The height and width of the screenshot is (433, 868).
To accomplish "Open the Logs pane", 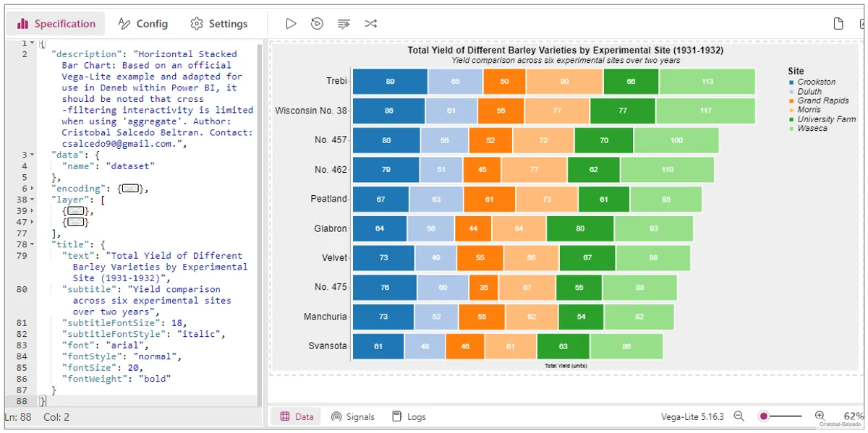I will [x=409, y=416].
